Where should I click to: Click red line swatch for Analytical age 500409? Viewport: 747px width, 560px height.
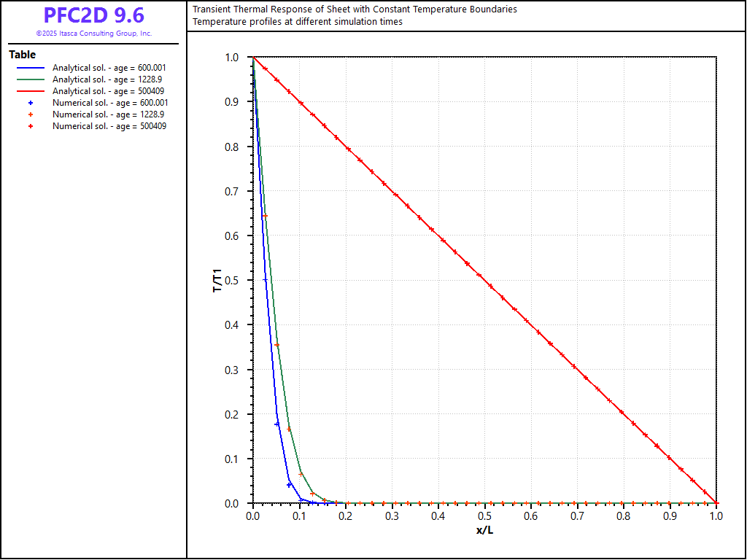pyautogui.click(x=30, y=91)
